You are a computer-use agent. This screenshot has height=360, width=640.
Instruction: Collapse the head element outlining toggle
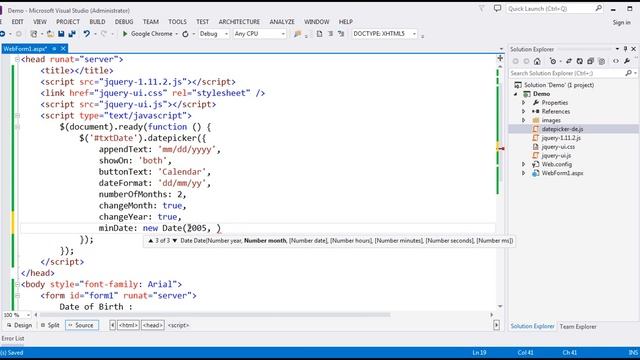click(x=17, y=60)
